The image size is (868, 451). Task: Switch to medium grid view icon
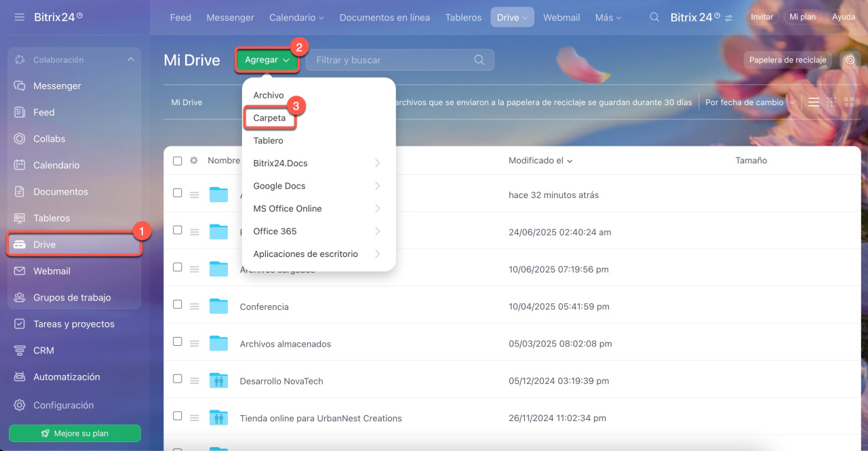tap(831, 102)
